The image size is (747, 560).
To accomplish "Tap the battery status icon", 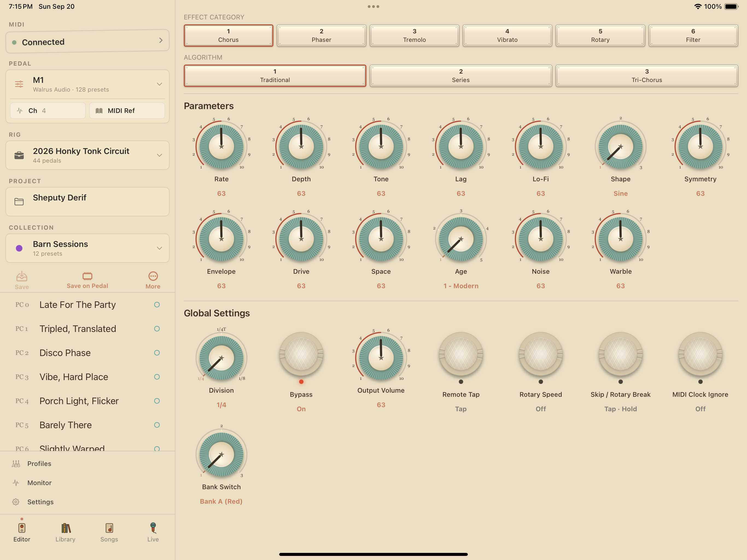I will click(731, 6).
